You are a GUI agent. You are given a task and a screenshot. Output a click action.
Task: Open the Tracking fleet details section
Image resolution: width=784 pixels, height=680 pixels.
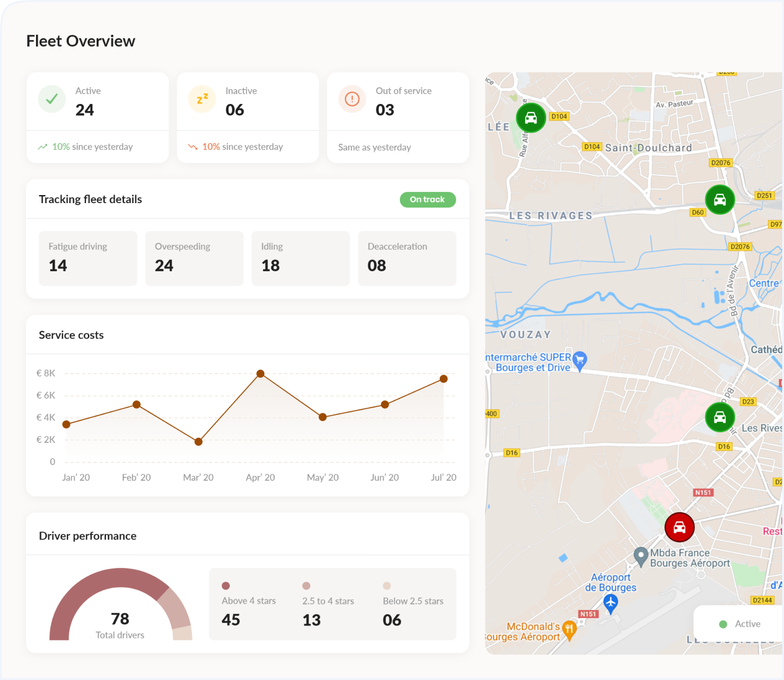tap(90, 199)
